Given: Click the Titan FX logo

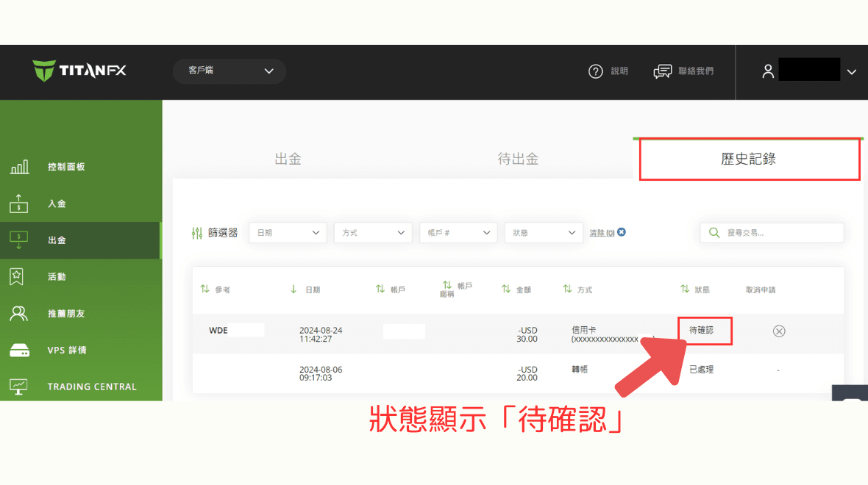Looking at the screenshot, I should tap(79, 71).
